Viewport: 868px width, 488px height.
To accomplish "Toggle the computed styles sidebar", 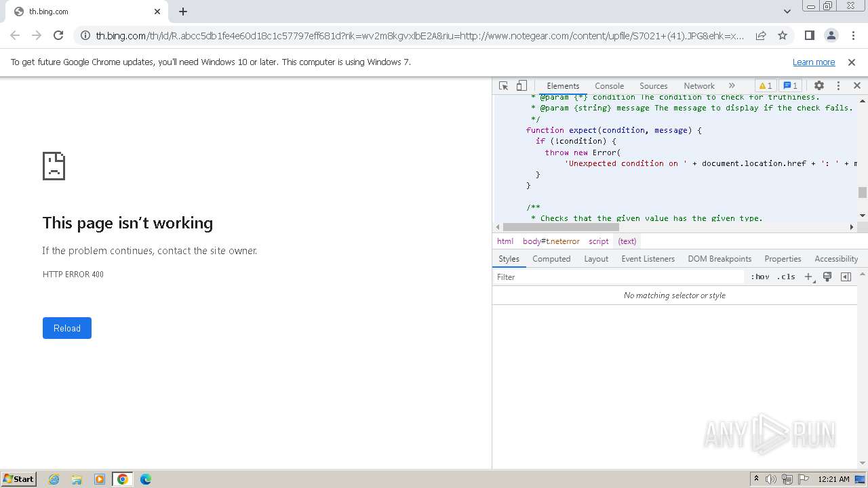I will [x=846, y=277].
